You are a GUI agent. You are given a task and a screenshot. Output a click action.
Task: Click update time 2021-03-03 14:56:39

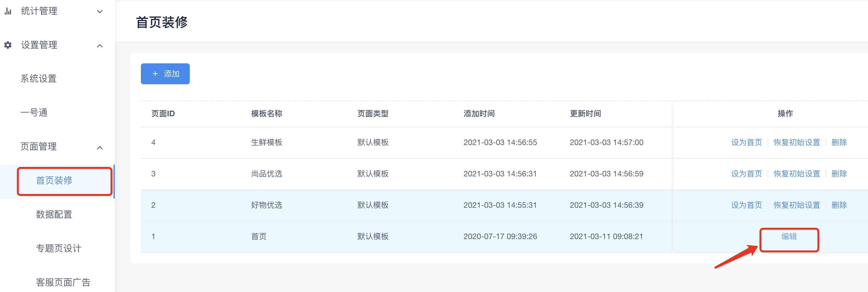click(606, 205)
